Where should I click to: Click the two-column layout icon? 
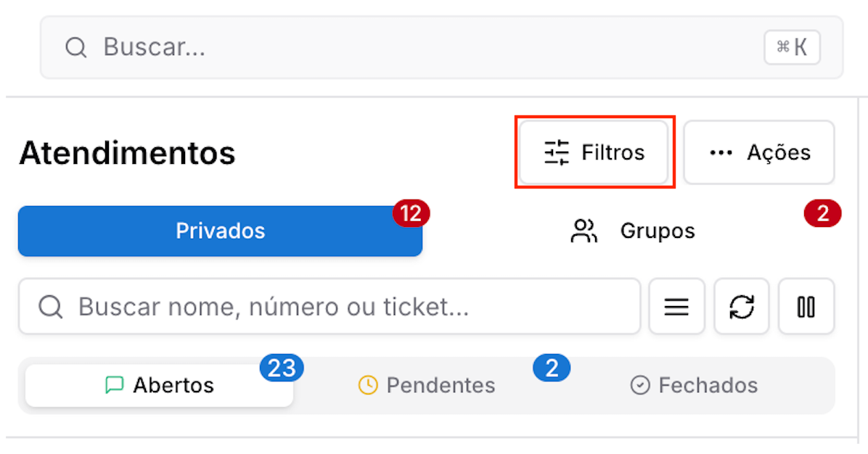pyautogui.click(x=806, y=307)
